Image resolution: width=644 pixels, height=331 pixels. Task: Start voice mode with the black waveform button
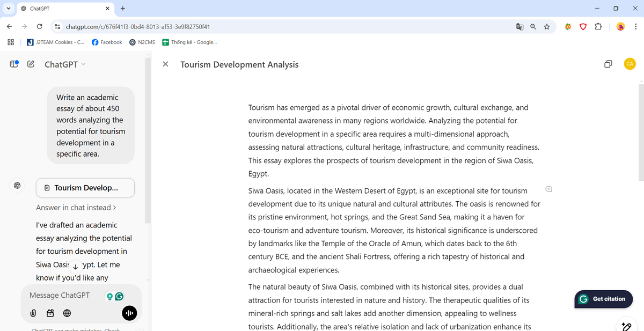pos(129,313)
